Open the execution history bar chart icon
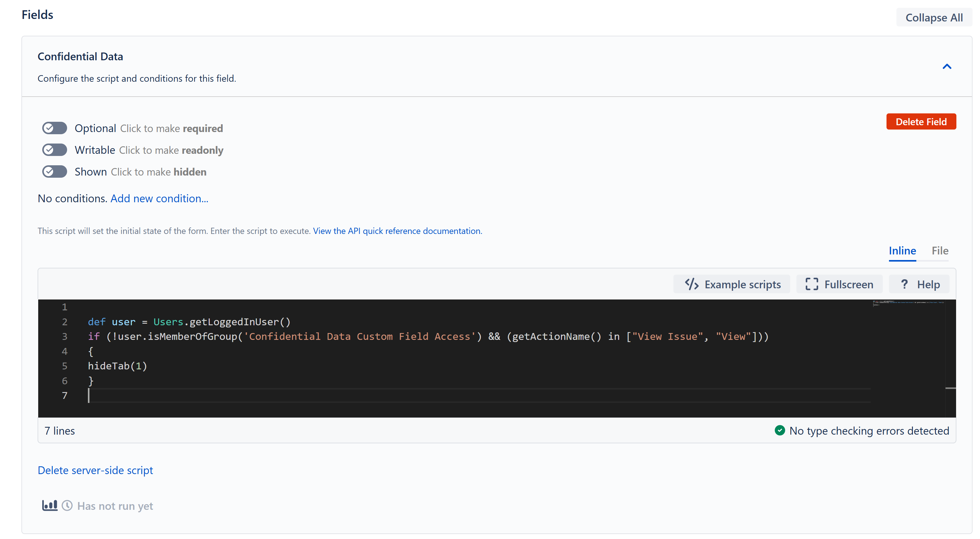 point(49,505)
